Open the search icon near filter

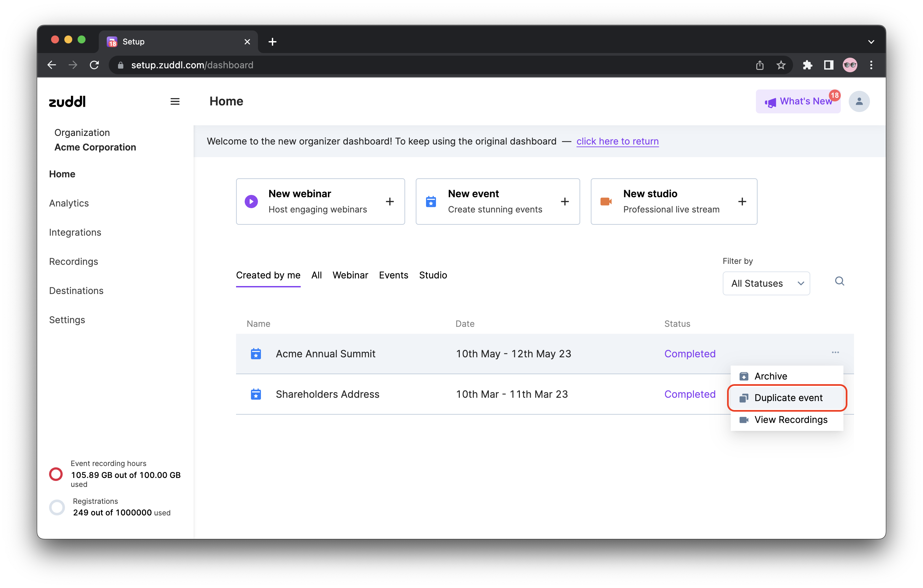839,281
